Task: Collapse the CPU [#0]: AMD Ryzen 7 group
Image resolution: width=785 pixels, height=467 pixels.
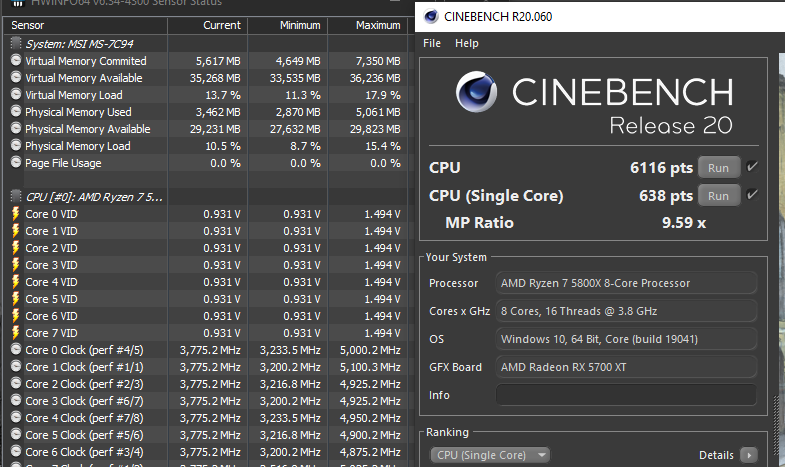Action: click(x=16, y=197)
